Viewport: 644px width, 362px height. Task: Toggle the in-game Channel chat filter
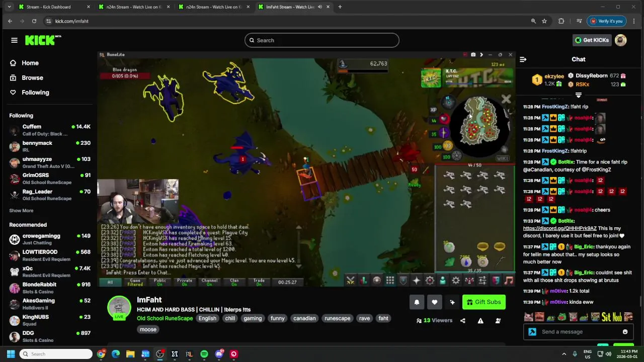pos(209,282)
